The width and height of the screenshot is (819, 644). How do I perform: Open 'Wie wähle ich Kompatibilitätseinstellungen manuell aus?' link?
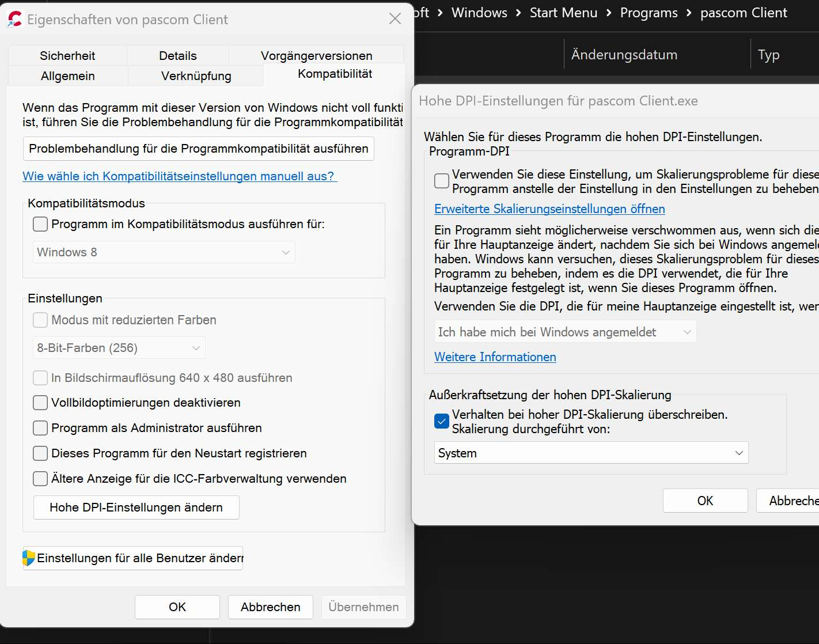coord(180,176)
